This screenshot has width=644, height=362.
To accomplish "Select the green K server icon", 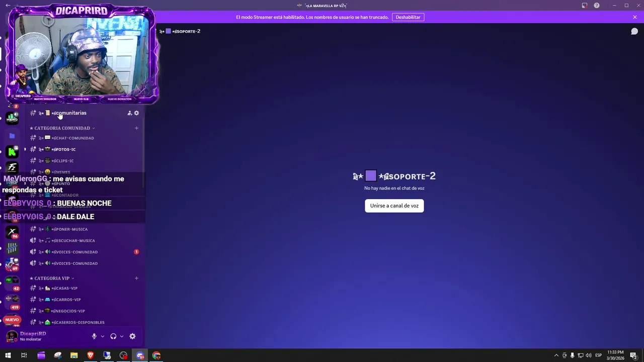I will [12, 151].
